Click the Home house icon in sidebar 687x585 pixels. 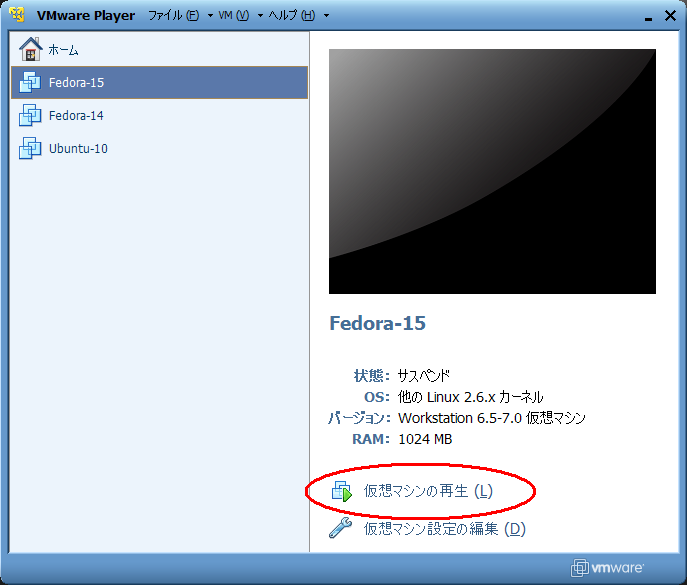pos(31,49)
